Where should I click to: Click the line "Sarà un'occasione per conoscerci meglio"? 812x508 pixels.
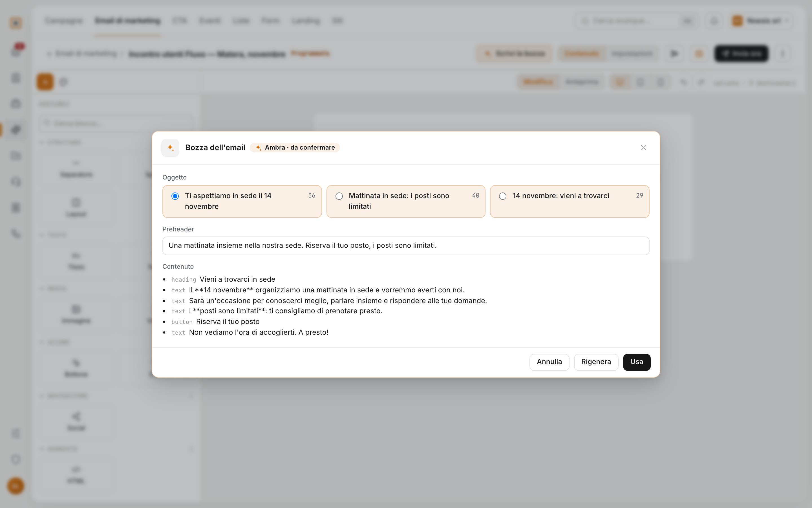tap(338, 301)
